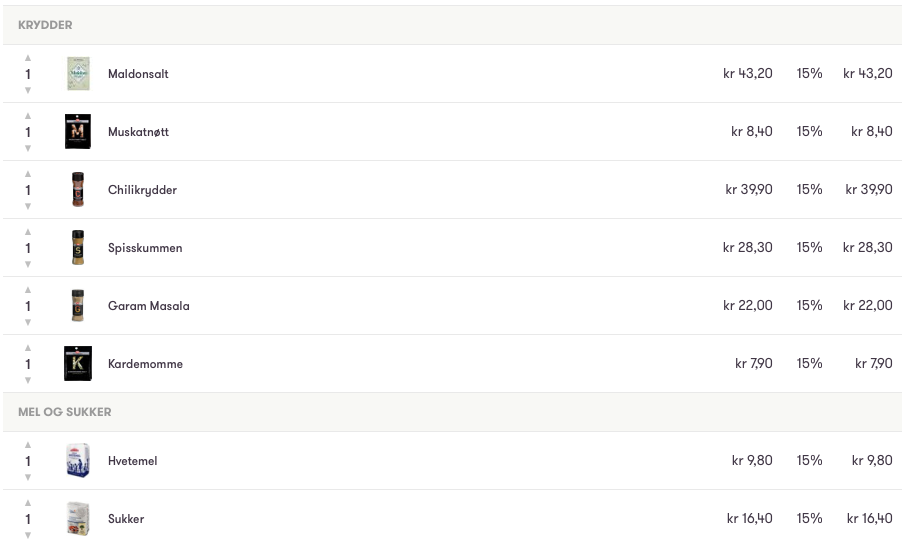Increase Chilikrydder quantity with up arrow
902x546 pixels.
click(28, 174)
